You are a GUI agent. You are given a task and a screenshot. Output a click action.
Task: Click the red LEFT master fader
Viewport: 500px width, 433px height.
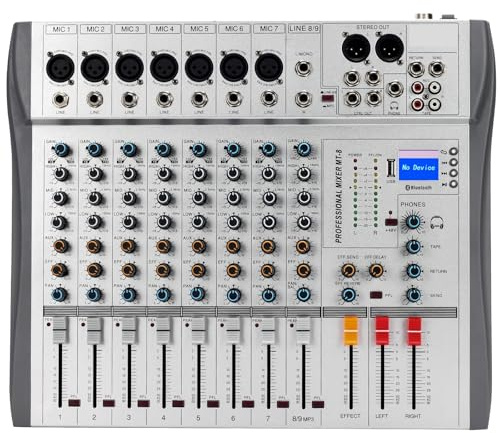click(382, 331)
